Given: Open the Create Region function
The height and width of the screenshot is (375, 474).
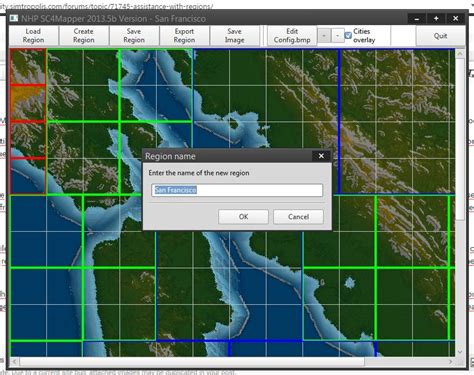Looking at the screenshot, I should pyautogui.click(x=84, y=36).
